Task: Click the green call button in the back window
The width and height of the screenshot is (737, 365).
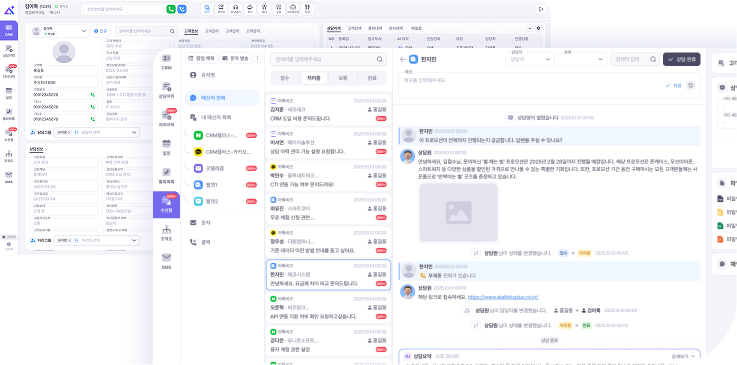Action: click(x=171, y=9)
